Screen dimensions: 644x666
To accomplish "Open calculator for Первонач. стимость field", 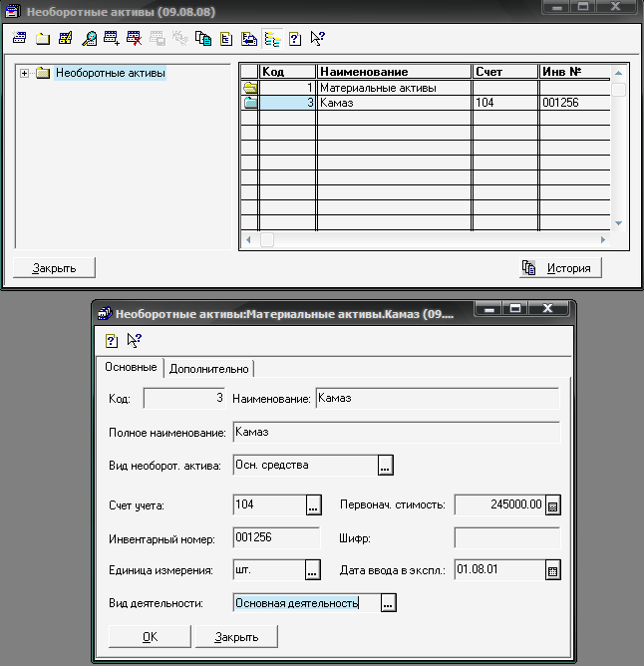I will pos(552,505).
